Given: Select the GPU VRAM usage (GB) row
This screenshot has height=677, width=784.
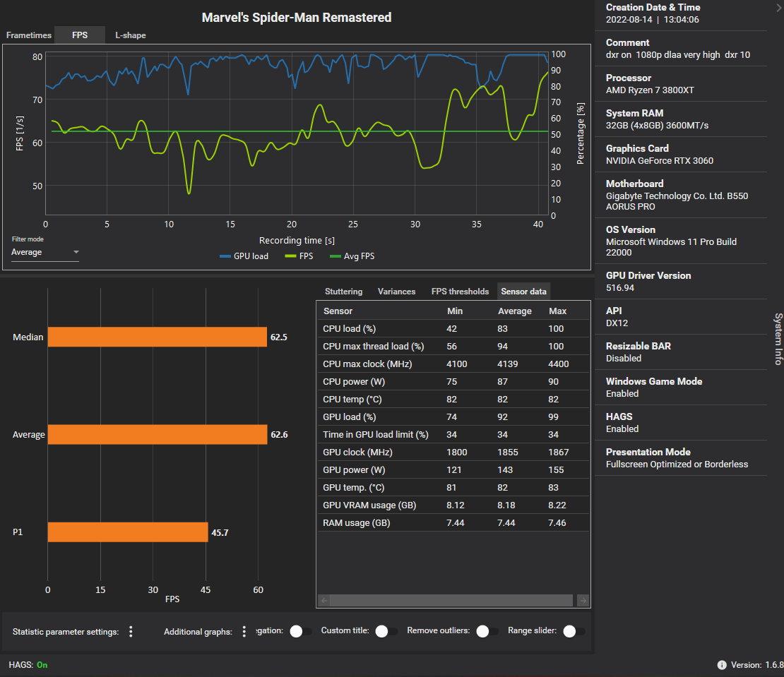Looking at the screenshot, I should coord(453,505).
